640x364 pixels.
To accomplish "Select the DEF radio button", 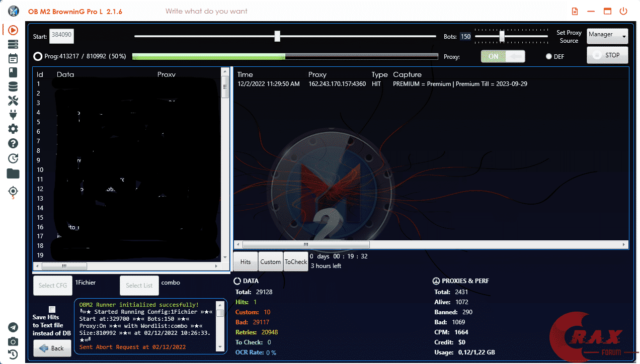I will [549, 57].
